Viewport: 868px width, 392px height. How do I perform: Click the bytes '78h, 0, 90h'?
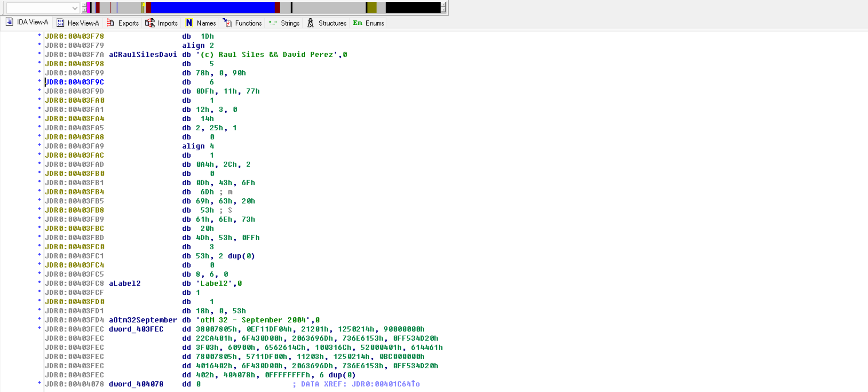click(221, 73)
